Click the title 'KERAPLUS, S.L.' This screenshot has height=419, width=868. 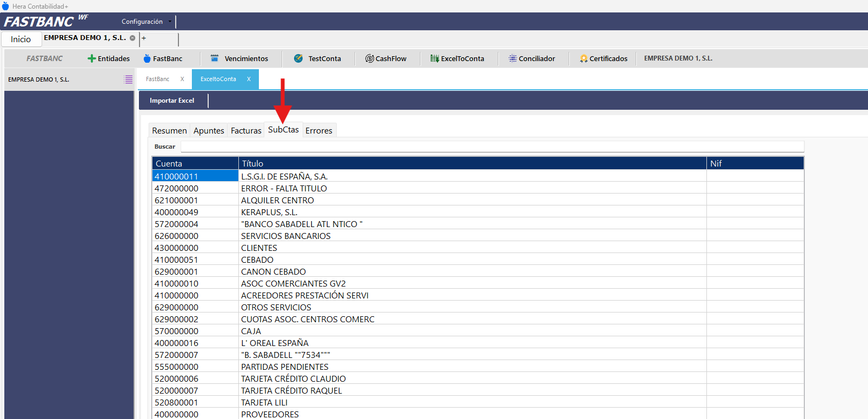tap(269, 212)
